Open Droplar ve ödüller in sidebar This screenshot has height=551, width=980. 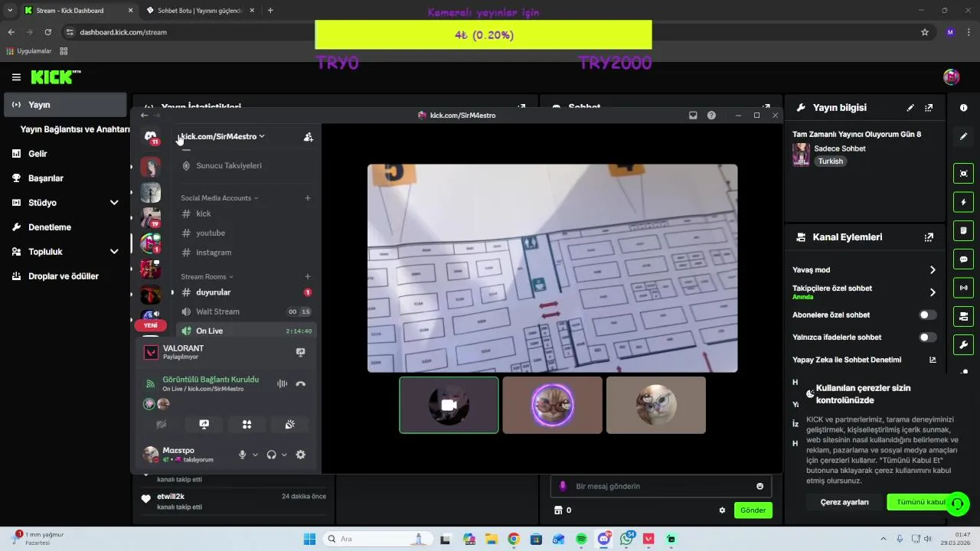[x=65, y=276]
